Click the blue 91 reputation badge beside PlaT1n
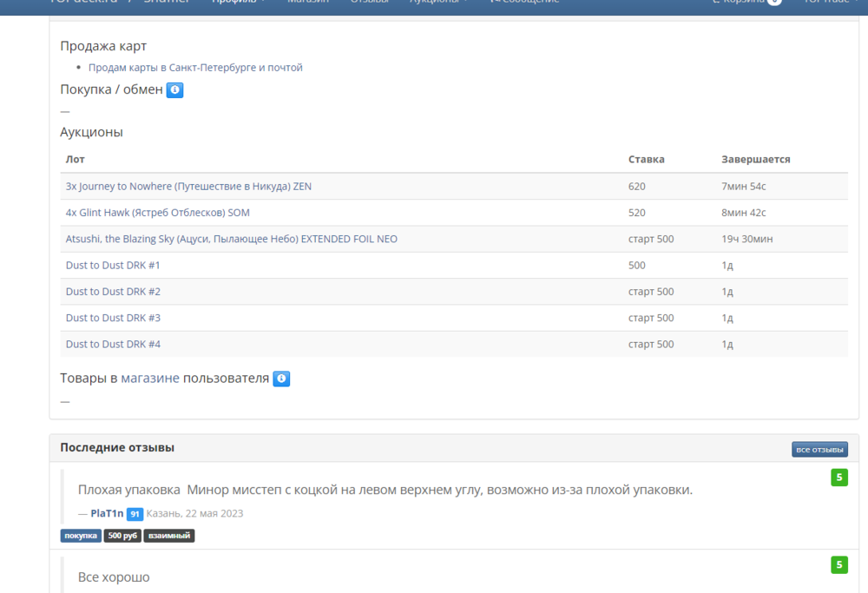This screenshot has height=593, width=868. click(135, 514)
